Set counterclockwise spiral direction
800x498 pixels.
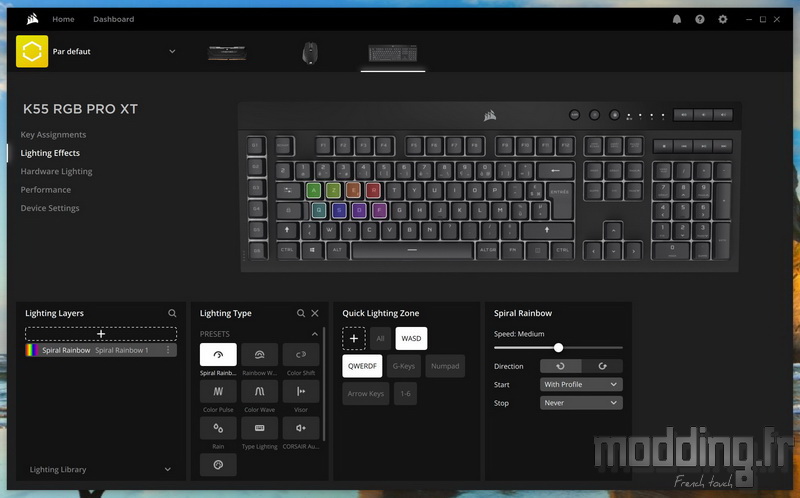coord(560,366)
